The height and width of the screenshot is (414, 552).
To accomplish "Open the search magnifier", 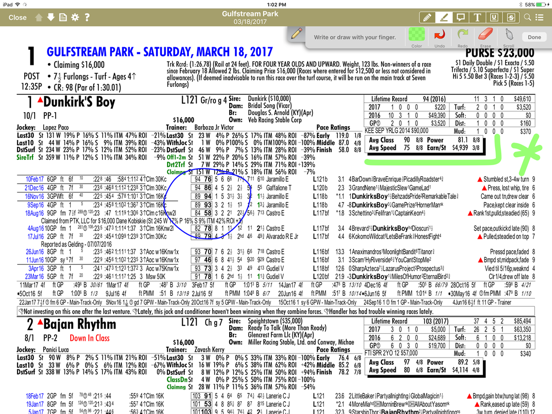I will [x=527, y=17].
